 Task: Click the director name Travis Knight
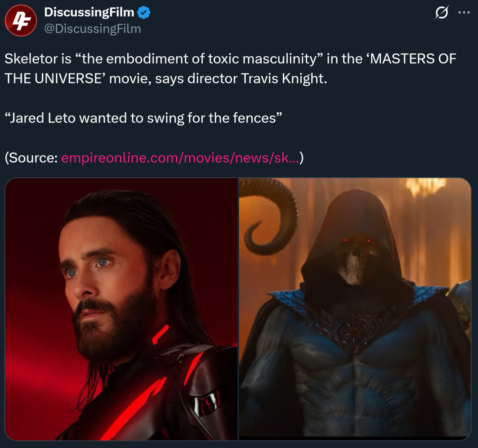pos(284,79)
